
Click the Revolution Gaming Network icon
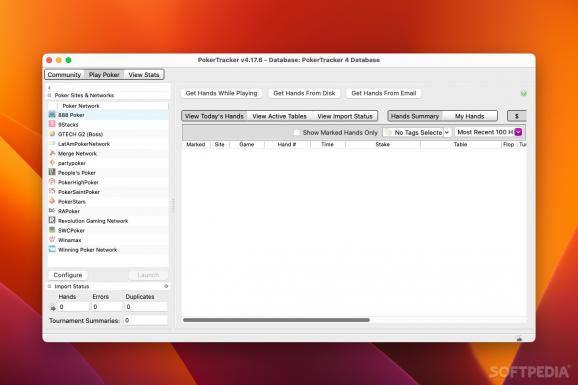[x=52, y=221]
